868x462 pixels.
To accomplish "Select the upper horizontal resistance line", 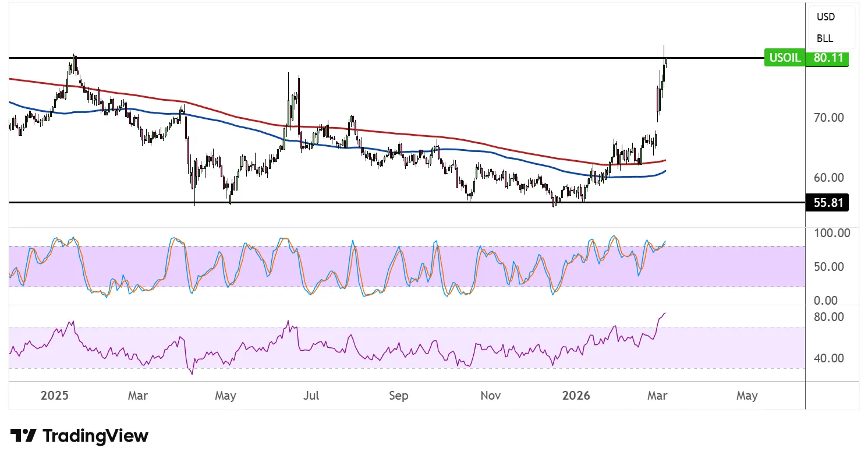I will point(408,58).
